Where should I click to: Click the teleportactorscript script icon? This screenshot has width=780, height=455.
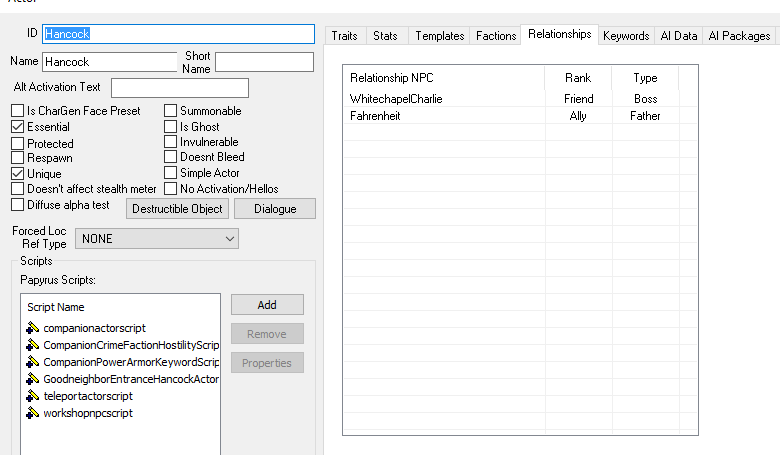(x=32, y=396)
